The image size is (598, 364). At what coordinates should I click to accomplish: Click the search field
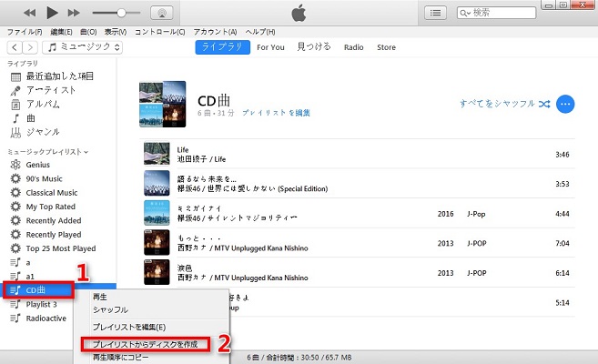pyautogui.click(x=496, y=13)
